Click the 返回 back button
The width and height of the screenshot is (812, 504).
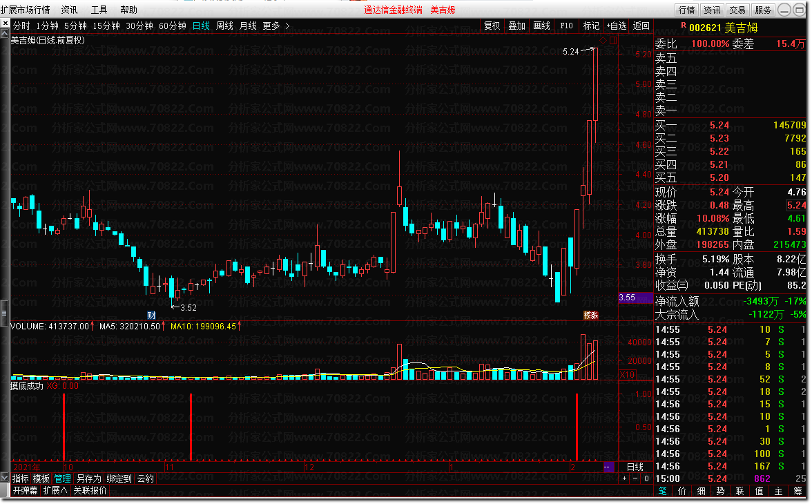(641, 26)
